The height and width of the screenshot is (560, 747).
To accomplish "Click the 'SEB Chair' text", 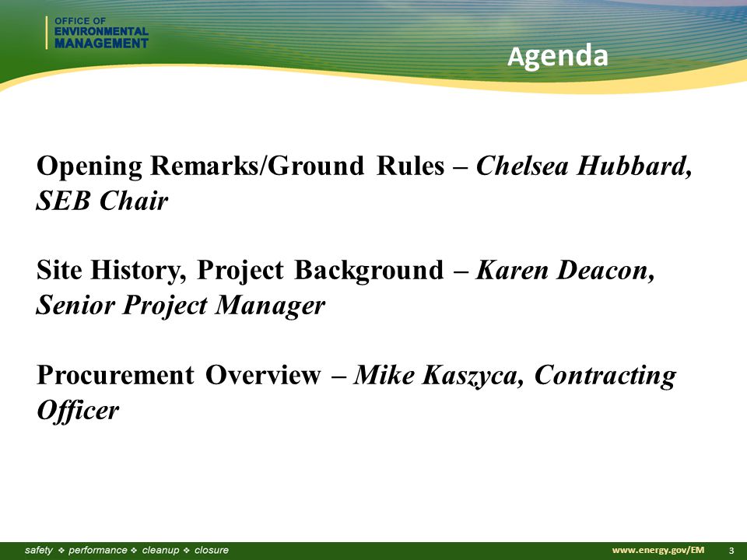I will (102, 201).
